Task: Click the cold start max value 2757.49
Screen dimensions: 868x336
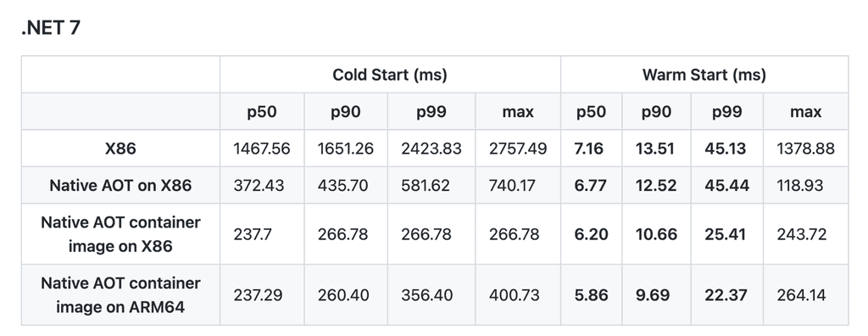Action: click(518, 148)
